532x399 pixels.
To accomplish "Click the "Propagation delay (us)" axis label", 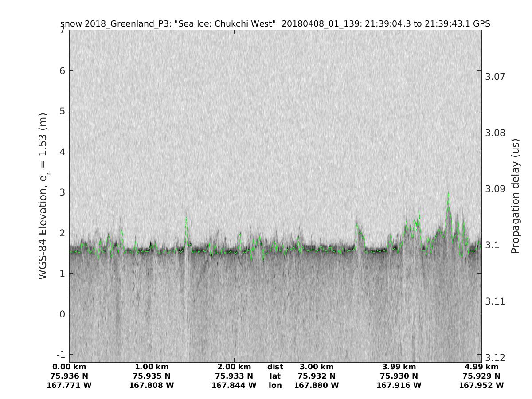I will pos(515,196).
